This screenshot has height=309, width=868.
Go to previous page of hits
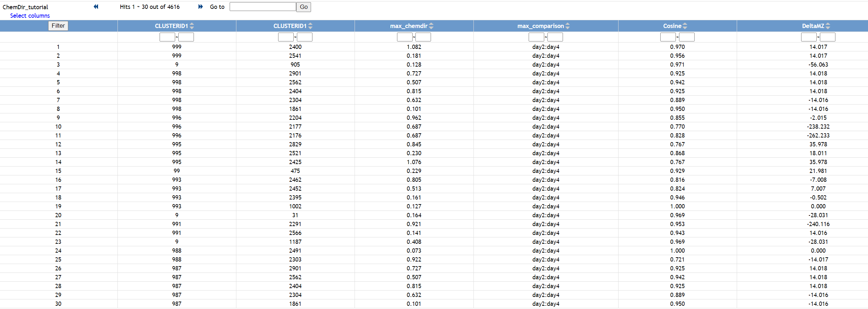[96, 7]
